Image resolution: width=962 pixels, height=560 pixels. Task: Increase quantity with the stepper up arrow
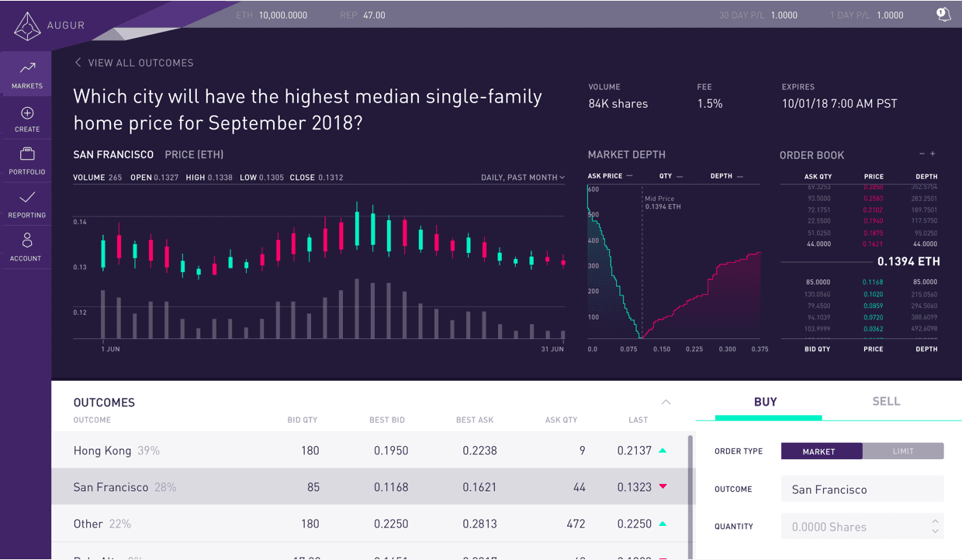tap(935, 522)
